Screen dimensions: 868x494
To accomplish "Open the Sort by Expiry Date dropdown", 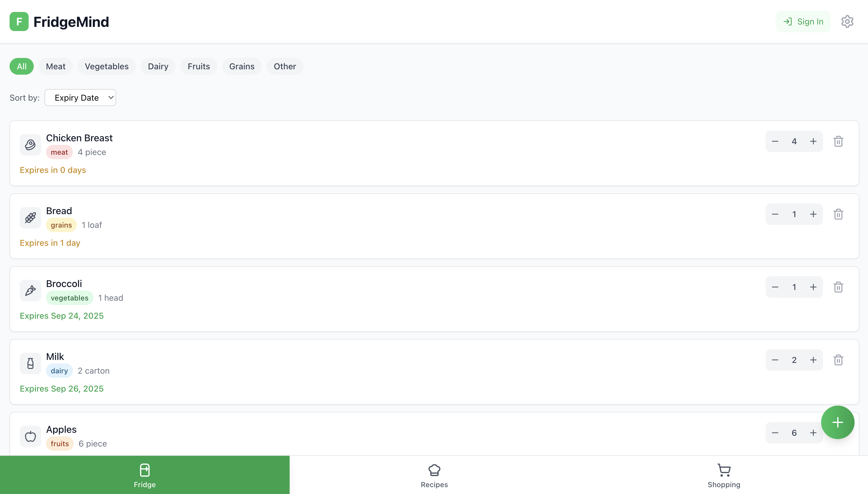I will click(x=80, y=98).
